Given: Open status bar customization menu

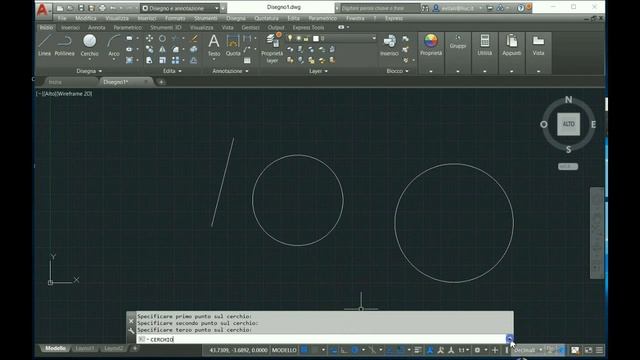Looking at the screenshot, I should [599, 350].
